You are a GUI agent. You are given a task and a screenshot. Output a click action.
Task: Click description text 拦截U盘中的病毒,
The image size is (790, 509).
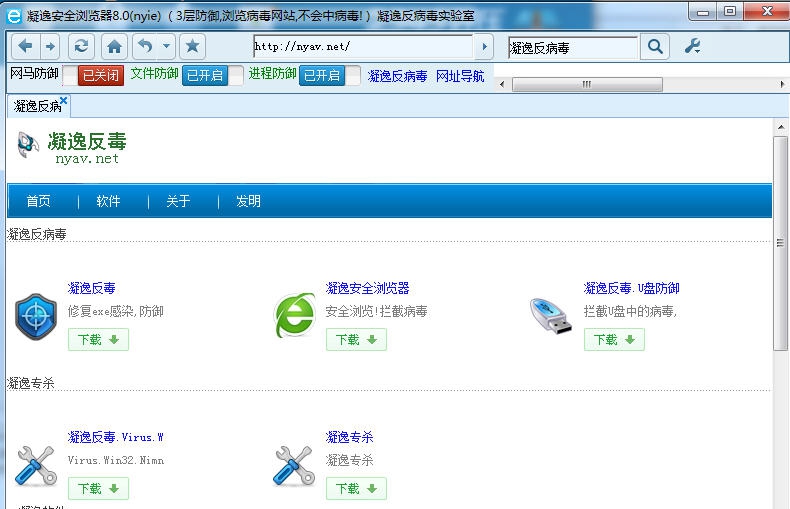click(630, 311)
